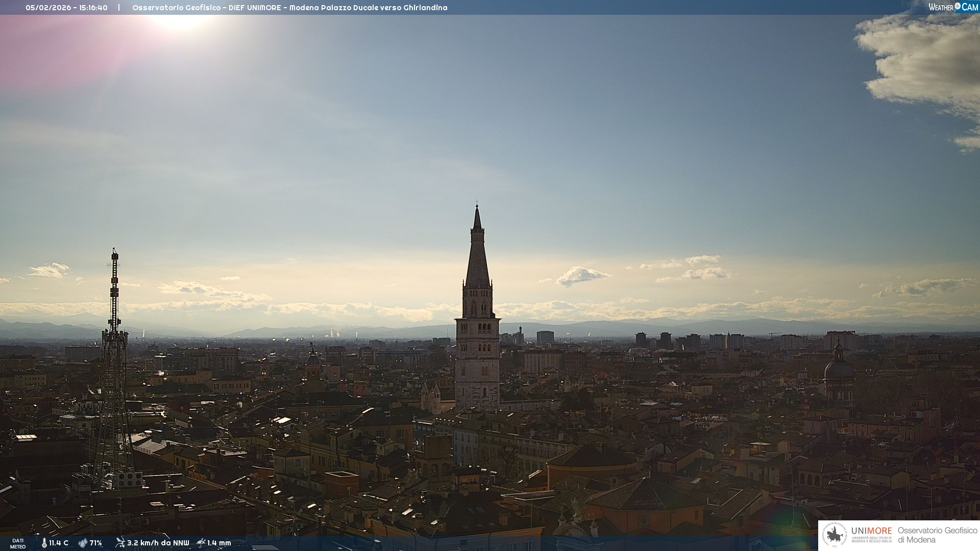Click the 3.2 km/h da NNW reading
Viewport: 980px width, 551px height.
[x=158, y=543]
